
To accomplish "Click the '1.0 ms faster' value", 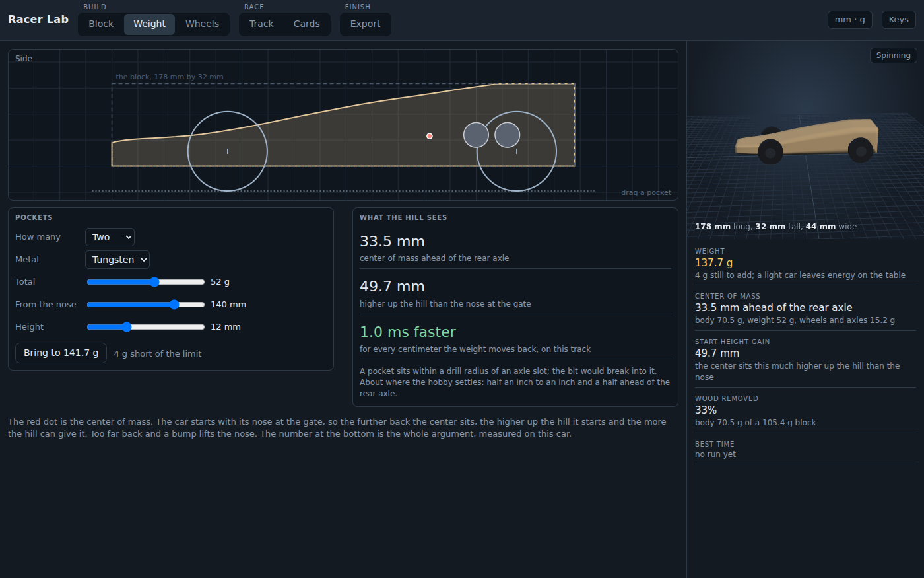I will point(408,332).
